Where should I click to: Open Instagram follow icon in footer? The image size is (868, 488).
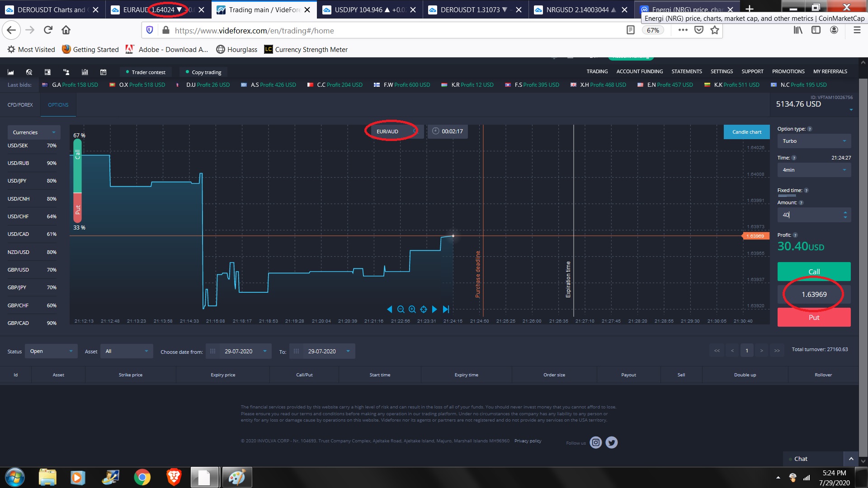[x=596, y=443]
